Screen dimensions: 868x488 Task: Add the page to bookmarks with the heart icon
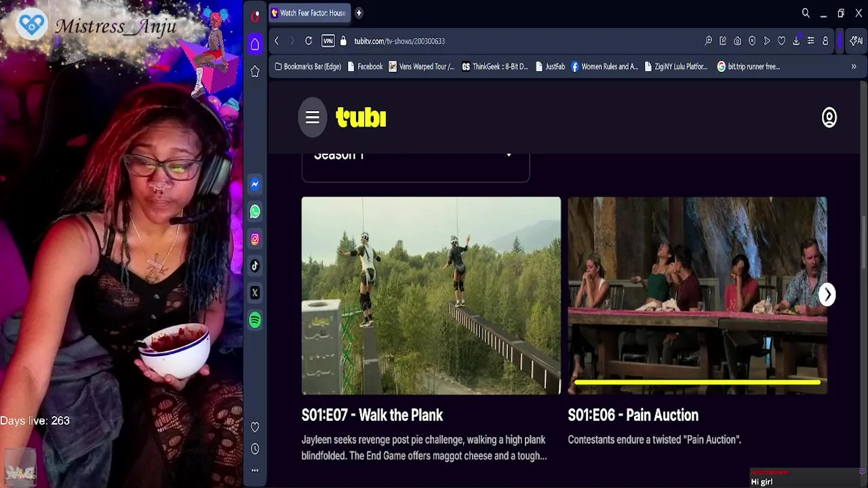click(781, 41)
